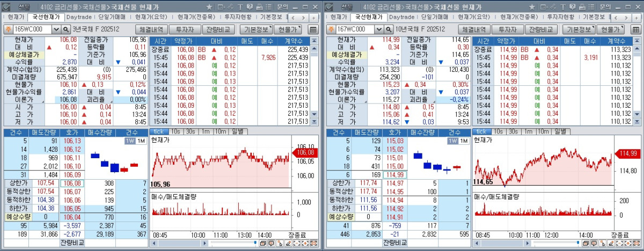
Task: Open the font T icon in left title bar
Action: point(240,7)
